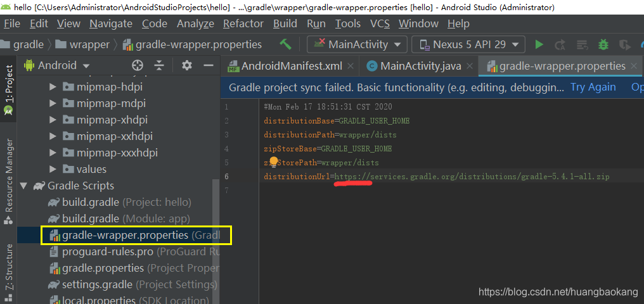The width and height of the screenshot is (644, 304).
Task: Start debugging with the green bug icon
Action: (x=603, y=44)
